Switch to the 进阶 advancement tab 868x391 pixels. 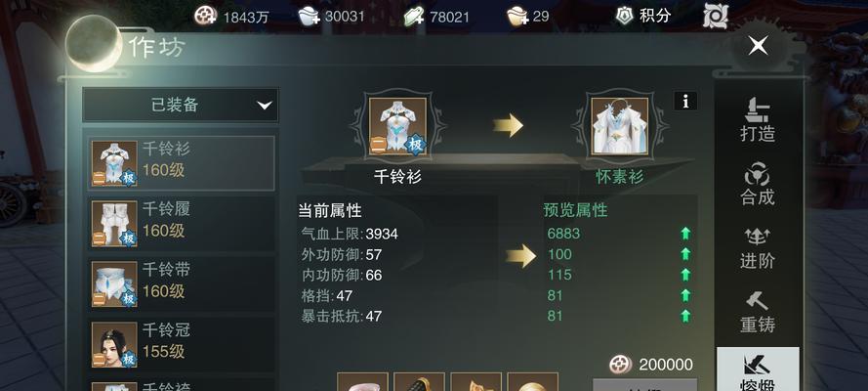[758, 247]
